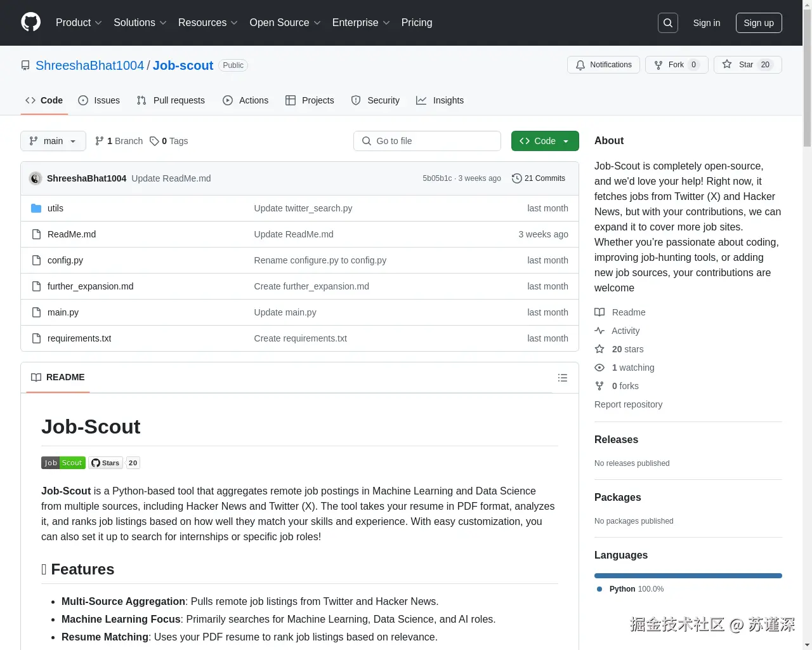
Task: Open Activity link in About sidebar
Action: (617, 331)
